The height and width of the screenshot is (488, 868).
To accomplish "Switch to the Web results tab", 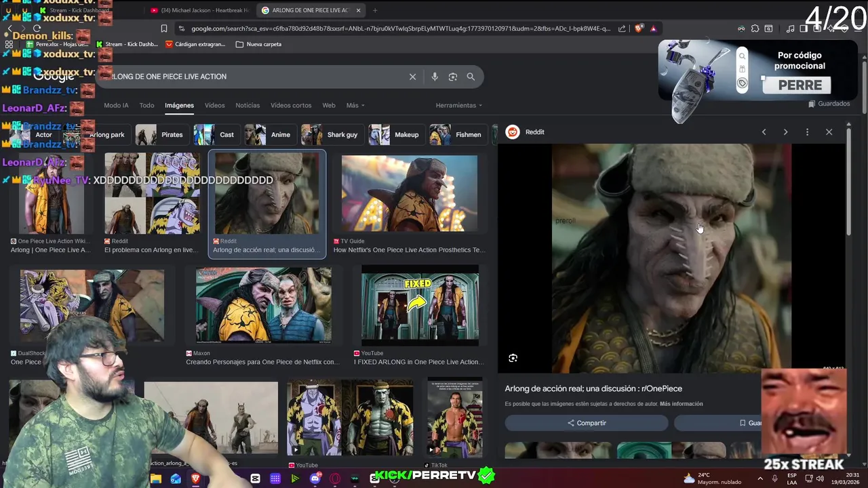I will tap(329, 105).
